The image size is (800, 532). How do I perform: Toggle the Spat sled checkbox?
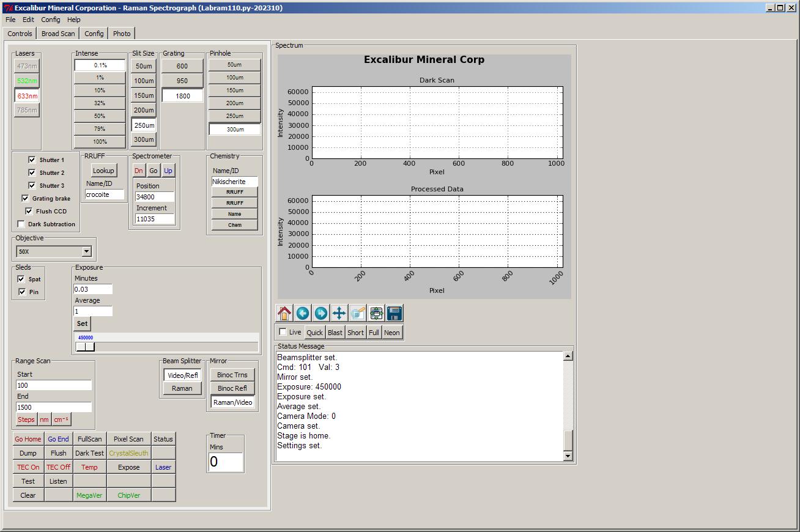click(21, 279)
